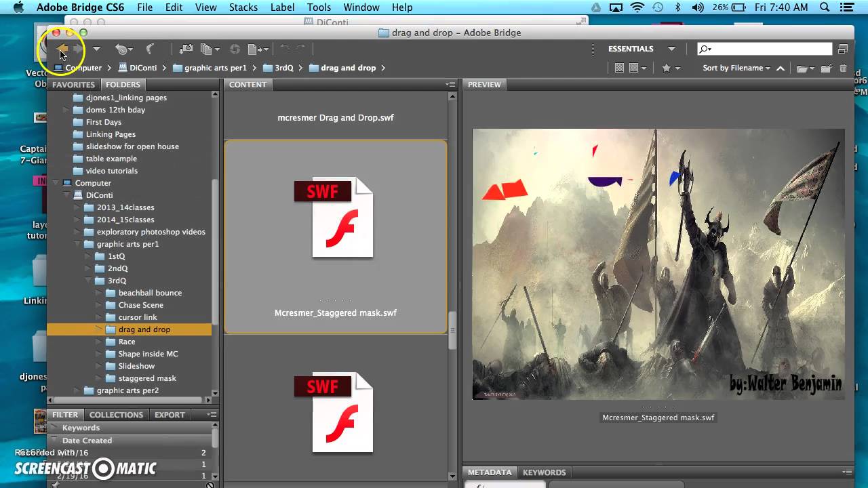
Task: Expand the Keywords filter section
Action: pos(54,428)
